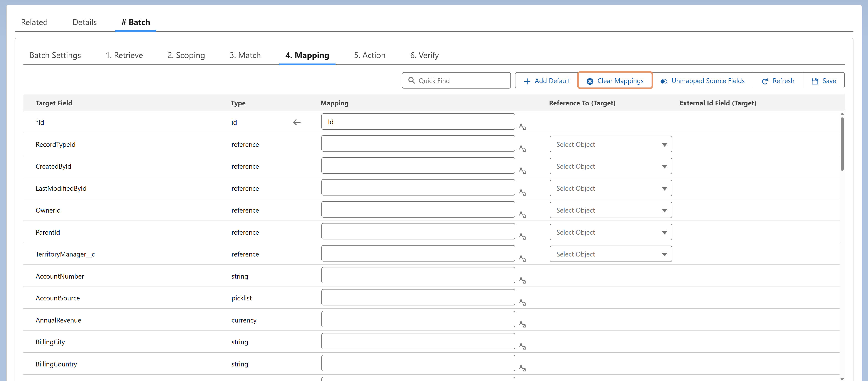Click the mapping input for TerritoryManager__c
868x381 pixels.
coord(418,253)
